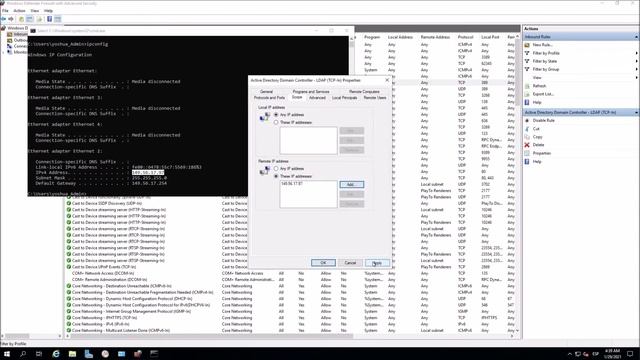Open the Help menu
The image size is (640, 360).
coord(48,11)
